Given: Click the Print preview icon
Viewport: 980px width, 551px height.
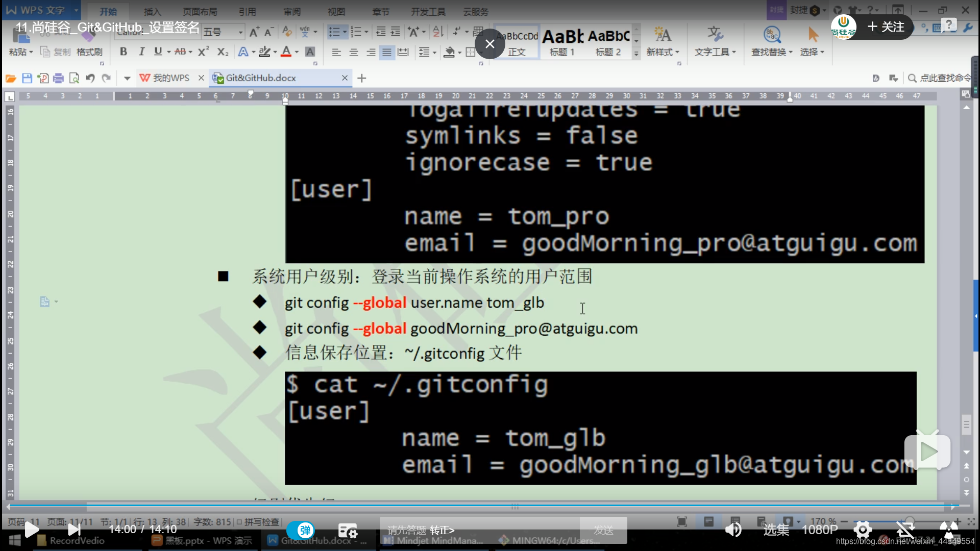Looking at the screenshot, I should (74, 78).
